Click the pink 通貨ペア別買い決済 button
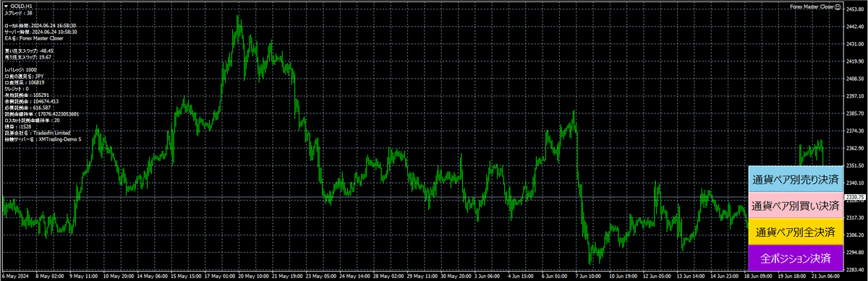 click(x=796, y=206)
